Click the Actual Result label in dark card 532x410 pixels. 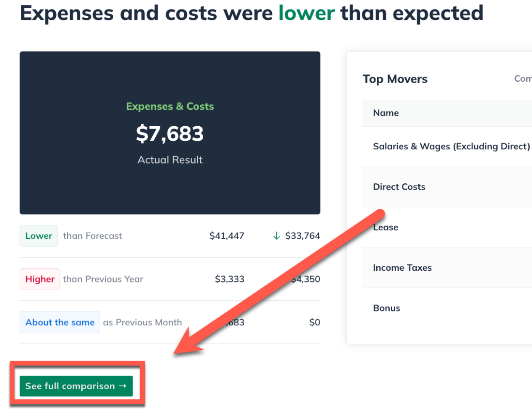tap(170, 160)
